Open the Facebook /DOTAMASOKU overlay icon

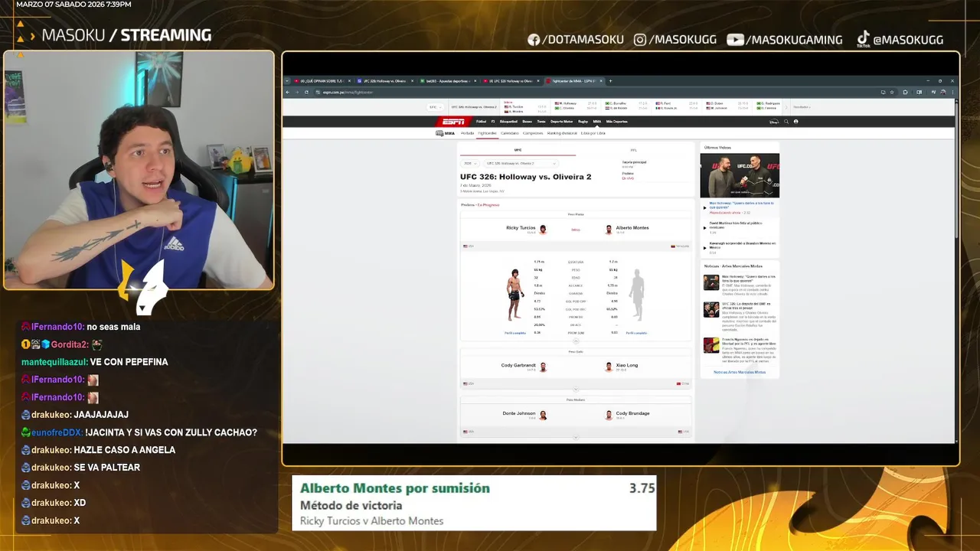coord(534,40)
